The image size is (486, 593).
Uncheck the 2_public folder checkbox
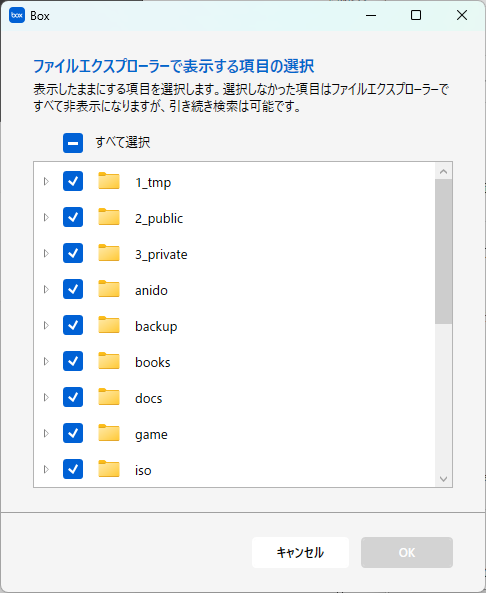coord(73,217)
